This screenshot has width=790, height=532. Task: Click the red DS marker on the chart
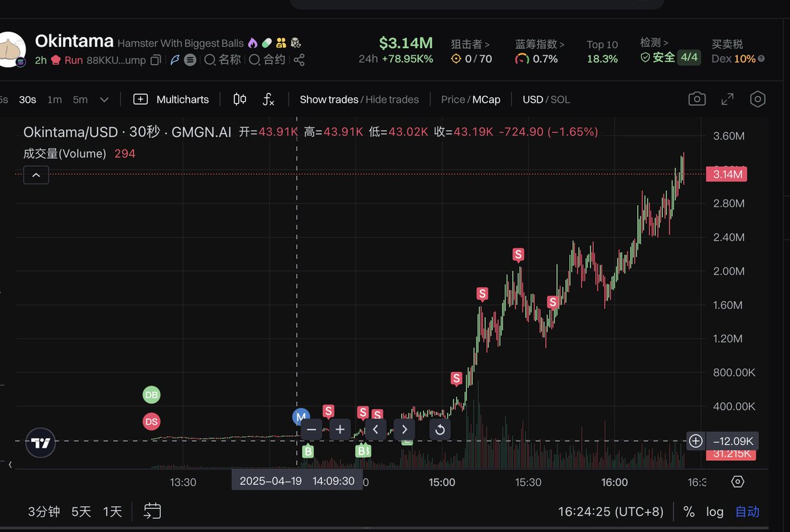[151, 421]
